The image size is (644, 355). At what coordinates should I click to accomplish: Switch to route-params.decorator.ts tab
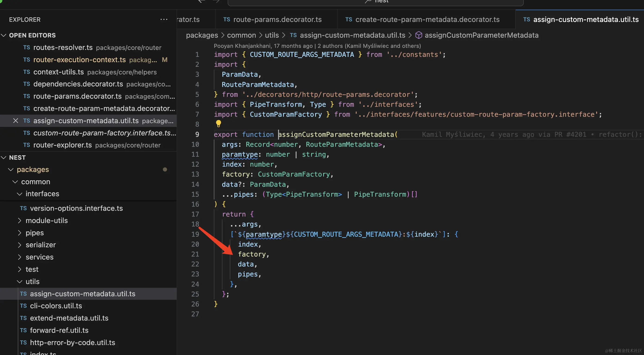click(x=277, y=19)
